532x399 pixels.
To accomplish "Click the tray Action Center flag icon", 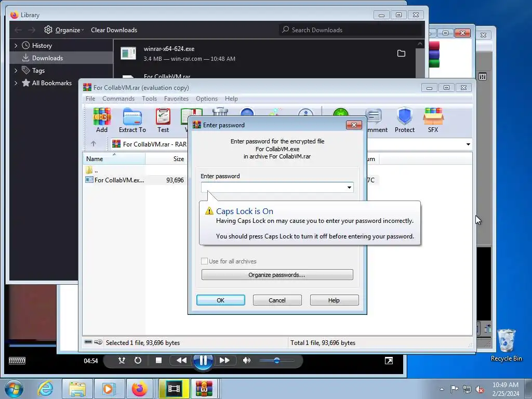I will point(454,389).
